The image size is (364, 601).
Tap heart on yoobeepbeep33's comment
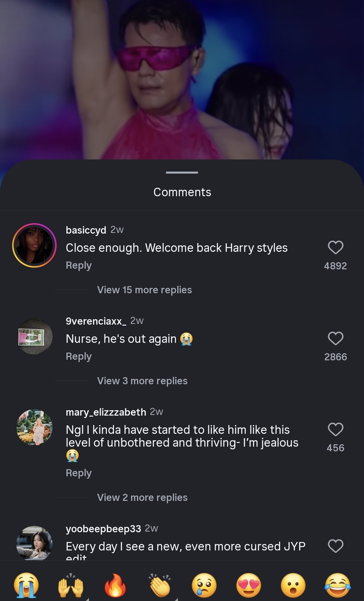click(x=335, y=546)
